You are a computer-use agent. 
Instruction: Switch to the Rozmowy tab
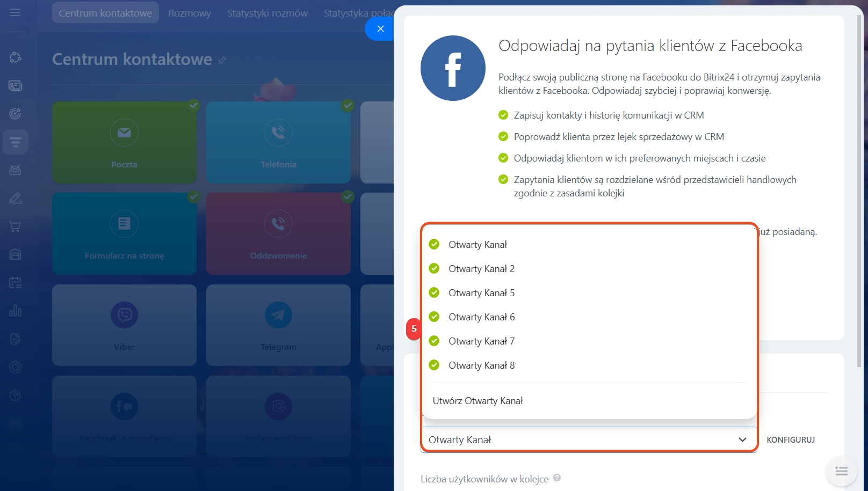click(190, 13)
